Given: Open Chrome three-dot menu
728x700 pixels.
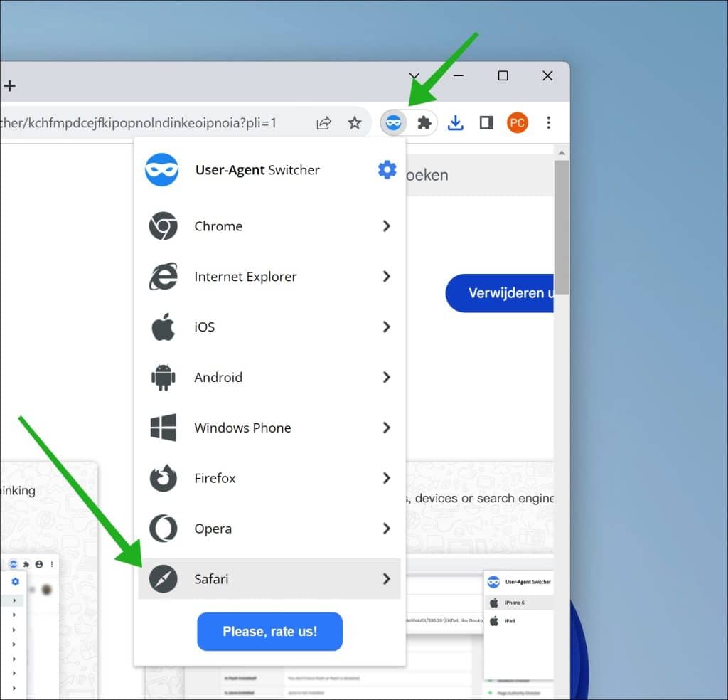Looking at the screenshot, I should pos(548,123).
